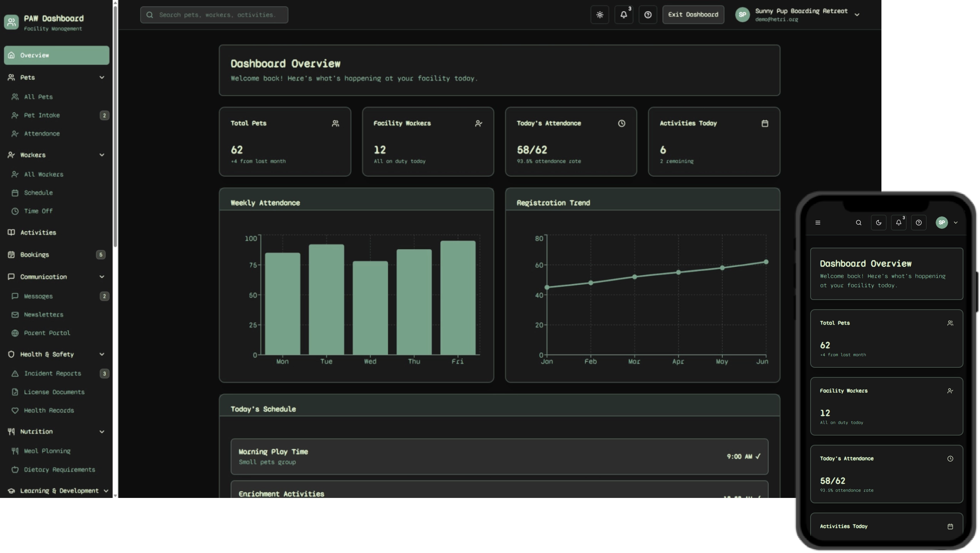Click the PAW Dashboard logo icon
This screenshot has width=980, height=553.
[11, 22]
